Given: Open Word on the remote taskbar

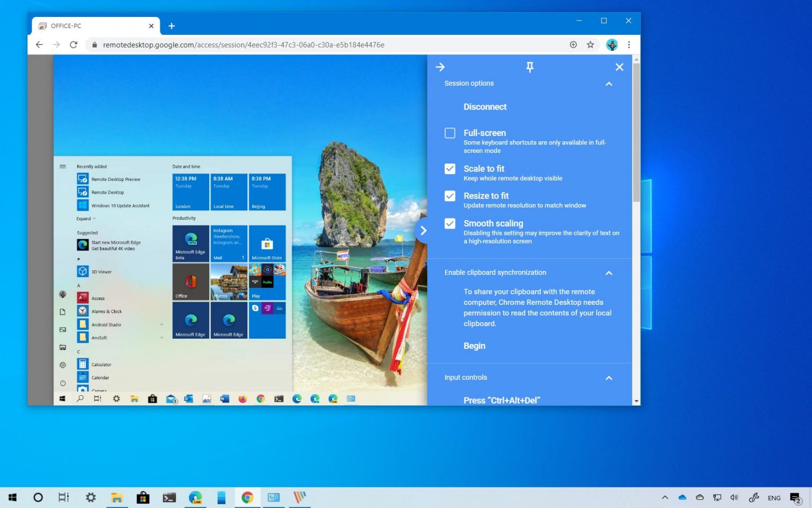Looking at the screenshot, I should click(x=225, y=399).
